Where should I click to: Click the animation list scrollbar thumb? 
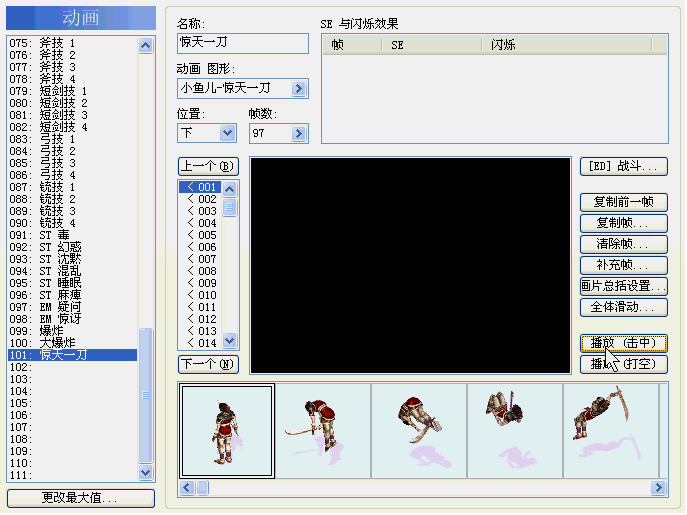[145, 395]
